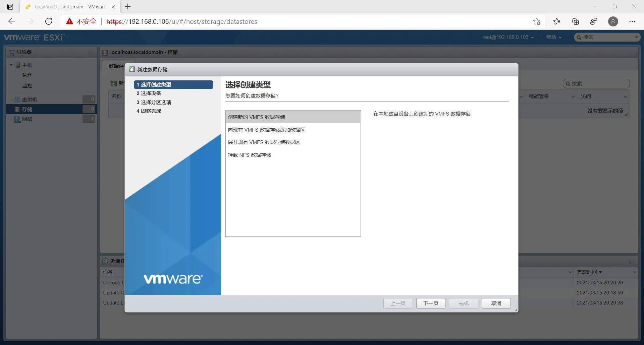Open the 虚拟机 item in the navigator

pyautogui.click(x=30, y=99)
